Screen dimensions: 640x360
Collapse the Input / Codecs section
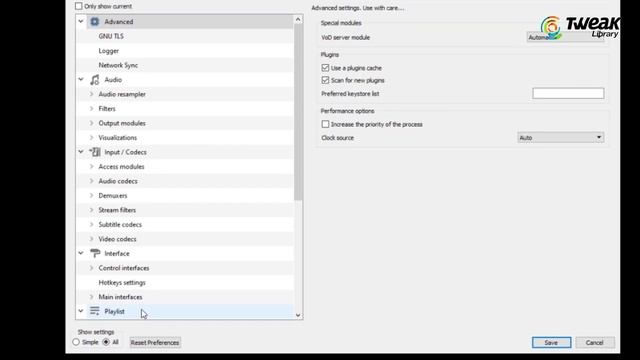point(81,152)
